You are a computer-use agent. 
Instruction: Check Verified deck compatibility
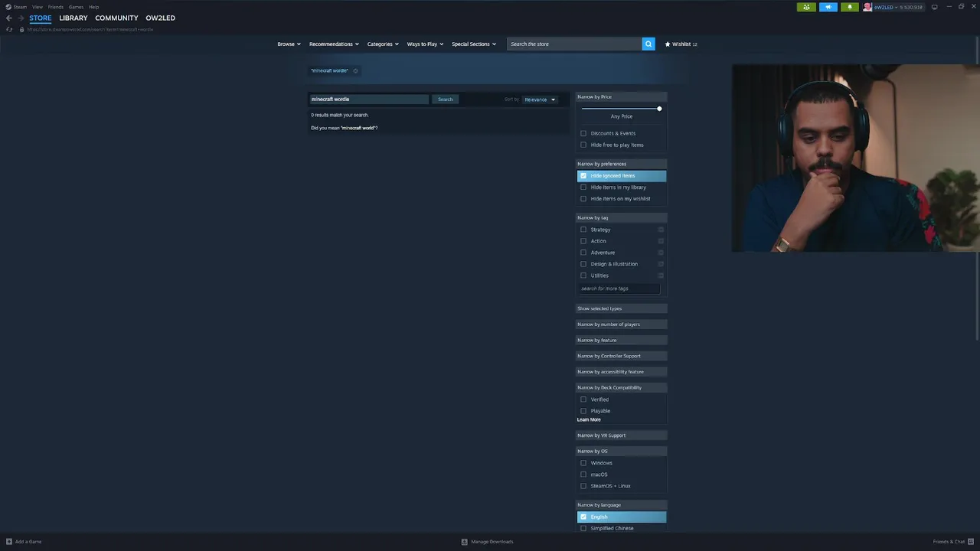pos(583,399)
